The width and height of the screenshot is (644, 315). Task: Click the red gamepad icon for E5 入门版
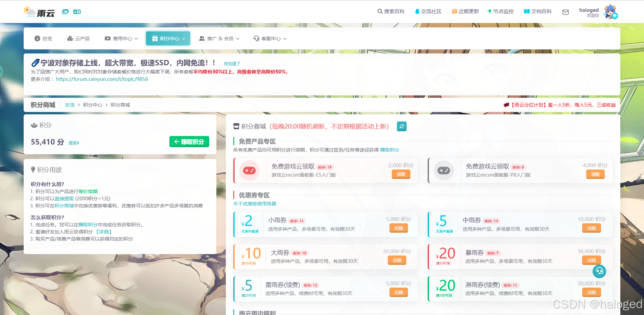[249, 171]
